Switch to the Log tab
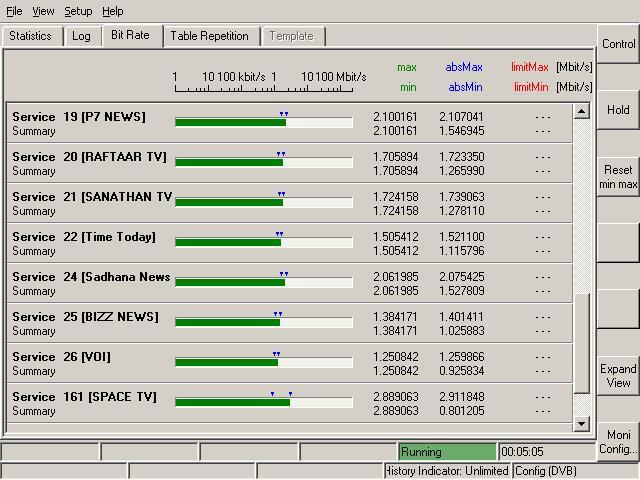 (x=81, y=36)
